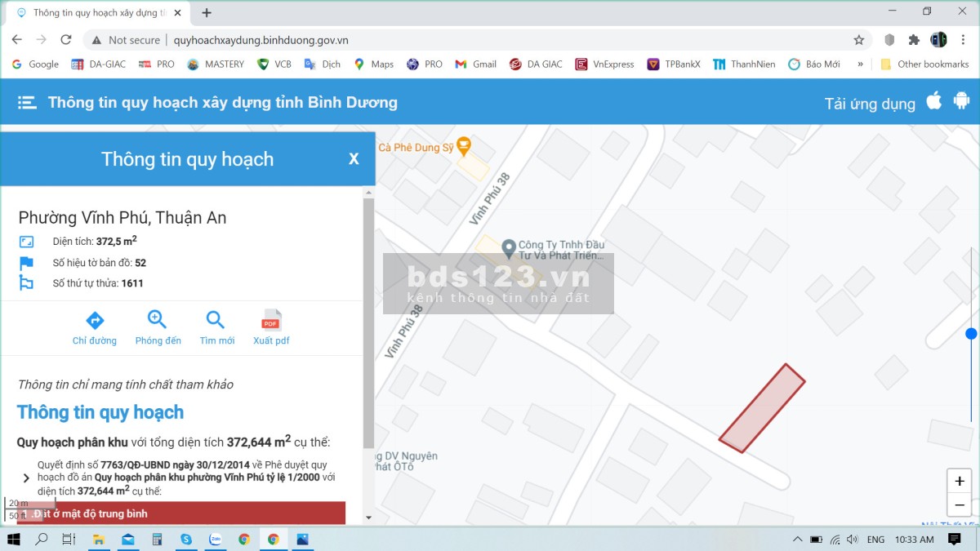Open the VnExpress bookmark
The image size is (980, 551).
[605, 64]
